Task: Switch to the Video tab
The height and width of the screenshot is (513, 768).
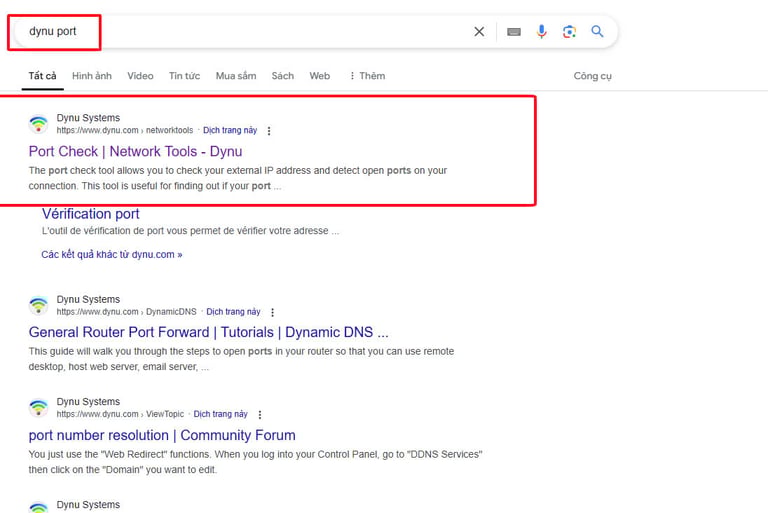Action: coord(140,76)
